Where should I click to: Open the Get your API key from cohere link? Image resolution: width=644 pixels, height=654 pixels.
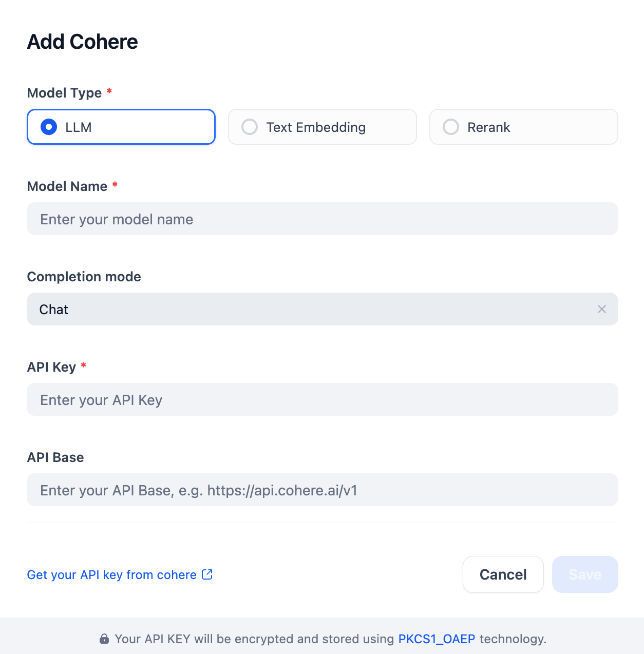click(112, 575)
